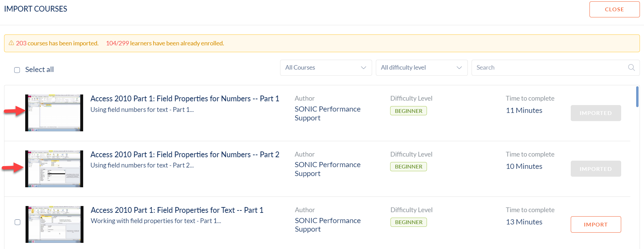Viewport: 644px width, 249px height.
Task: Open the All difficulty level dropdown
Action: 421,68
